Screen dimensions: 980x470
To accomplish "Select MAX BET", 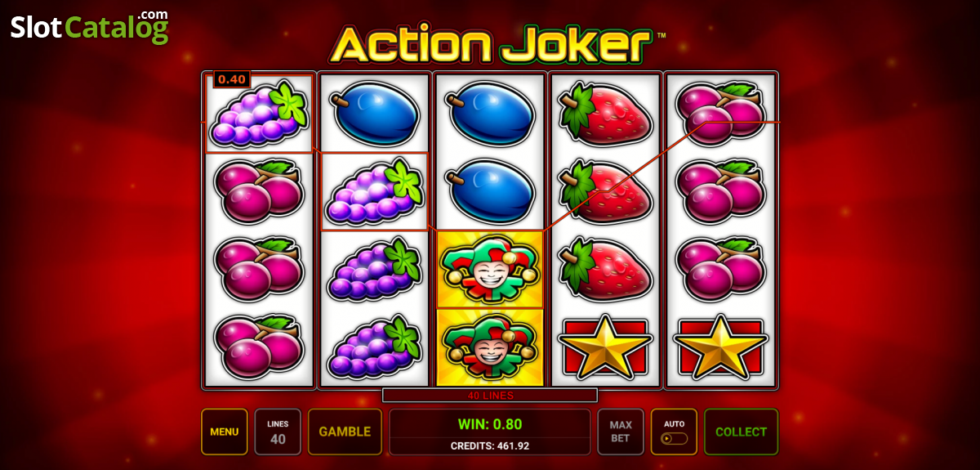I will 621,432.
